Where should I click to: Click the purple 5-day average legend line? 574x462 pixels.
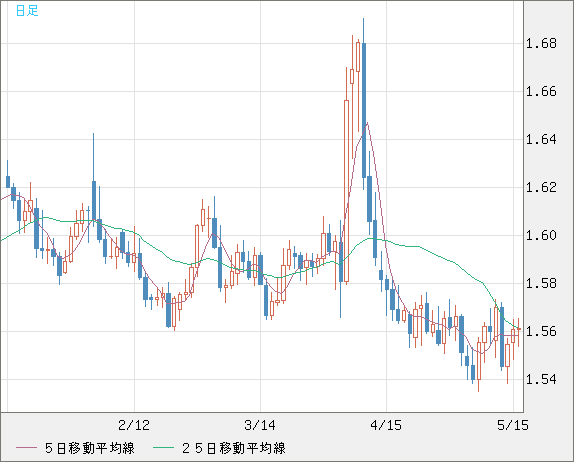click(26, 448)
